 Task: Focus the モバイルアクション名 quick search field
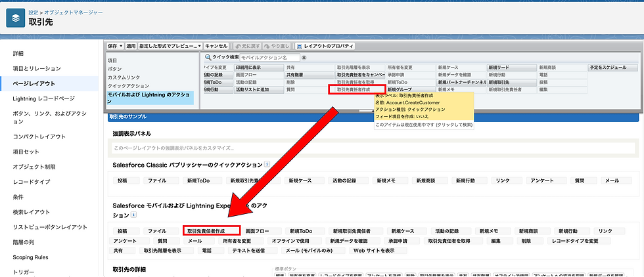pyautogui.click(x=270, y=58)
